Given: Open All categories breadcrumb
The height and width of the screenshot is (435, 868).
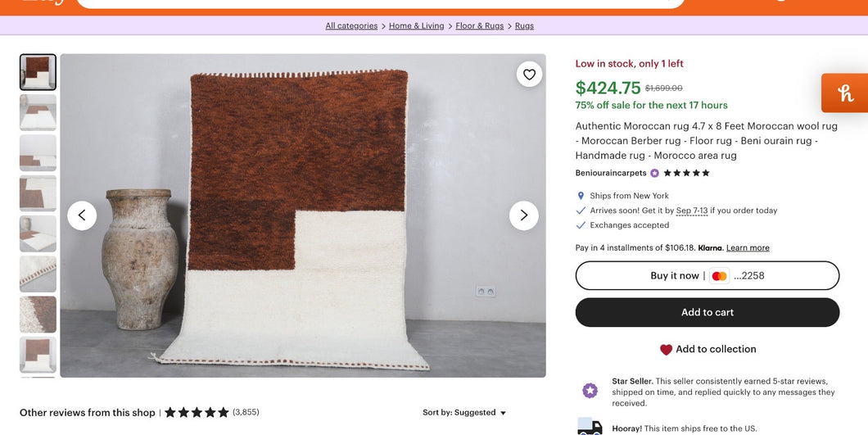Looking at the screenshot, I should pyautogui.click(x=351, y=26).
